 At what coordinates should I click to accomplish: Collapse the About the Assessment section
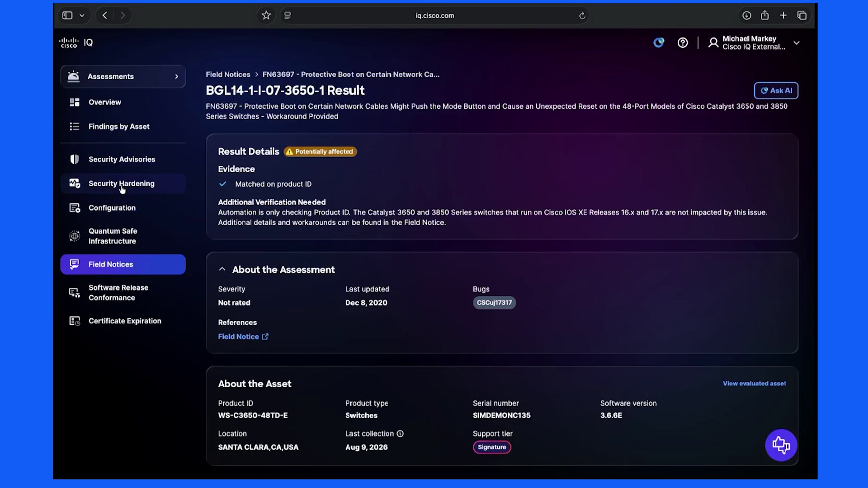[x=222, y=269]
